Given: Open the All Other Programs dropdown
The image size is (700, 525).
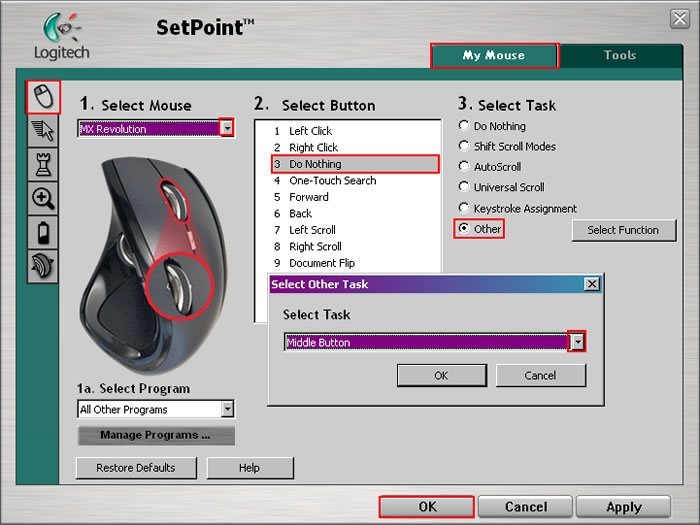Looking at the screenshot, I should (227, 408).
